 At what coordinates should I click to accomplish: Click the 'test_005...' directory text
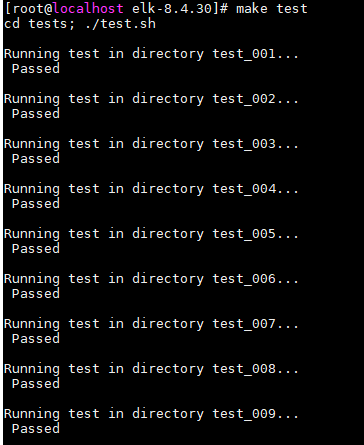(255, 234)
